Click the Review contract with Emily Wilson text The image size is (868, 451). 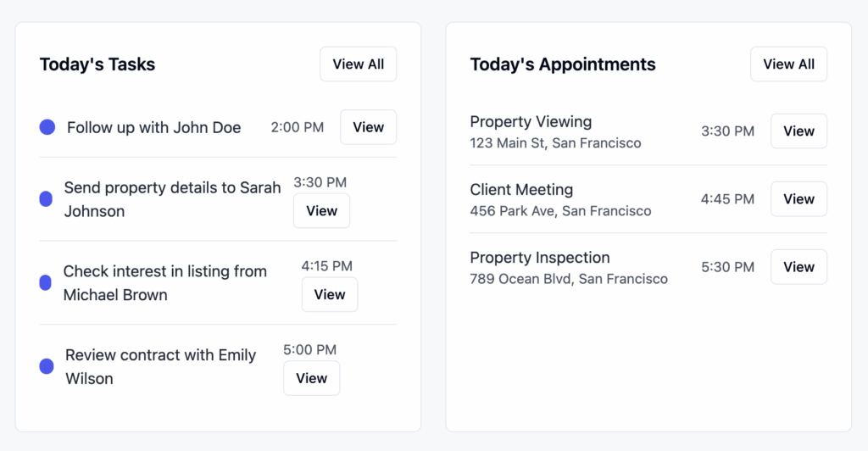pyautogui.click(x=160, y=366)
